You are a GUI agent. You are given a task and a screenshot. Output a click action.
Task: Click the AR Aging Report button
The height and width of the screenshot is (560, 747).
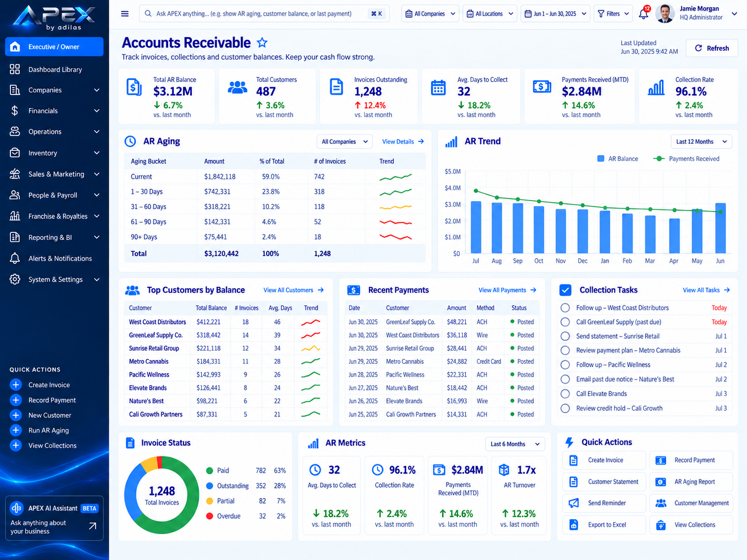click(x=691, y=482)
